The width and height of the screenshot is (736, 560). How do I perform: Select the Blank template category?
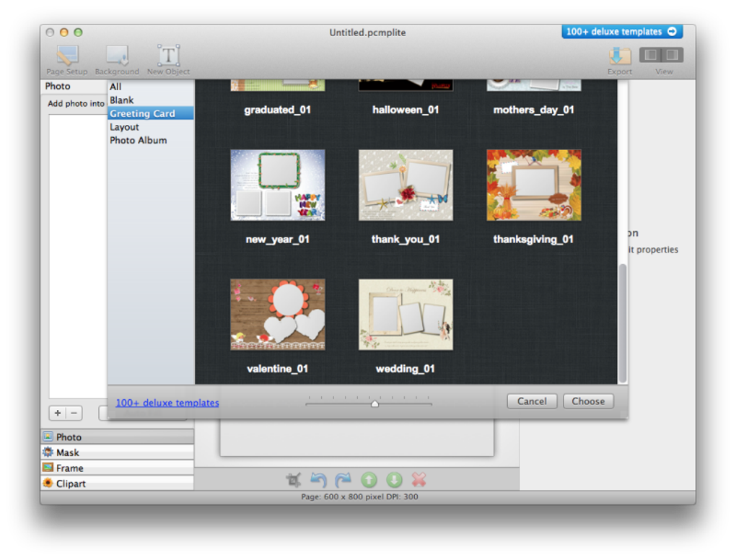pyautogui.click(x=151, y=100)
